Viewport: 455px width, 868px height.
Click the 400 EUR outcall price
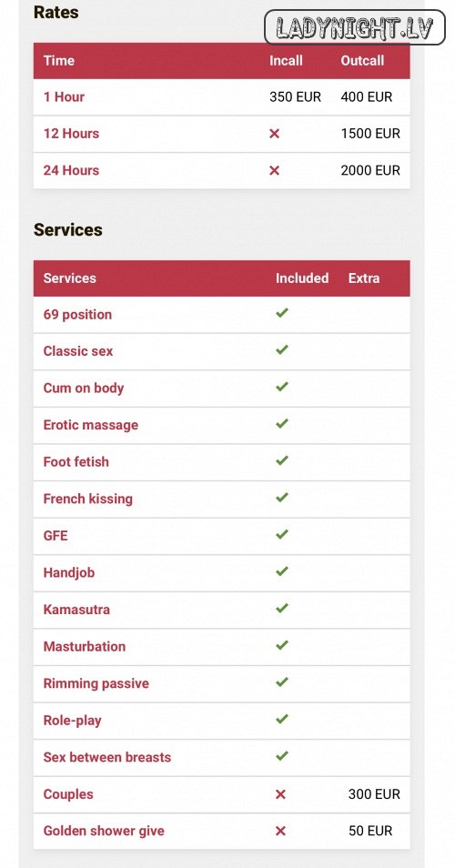[x=367, y=96]
